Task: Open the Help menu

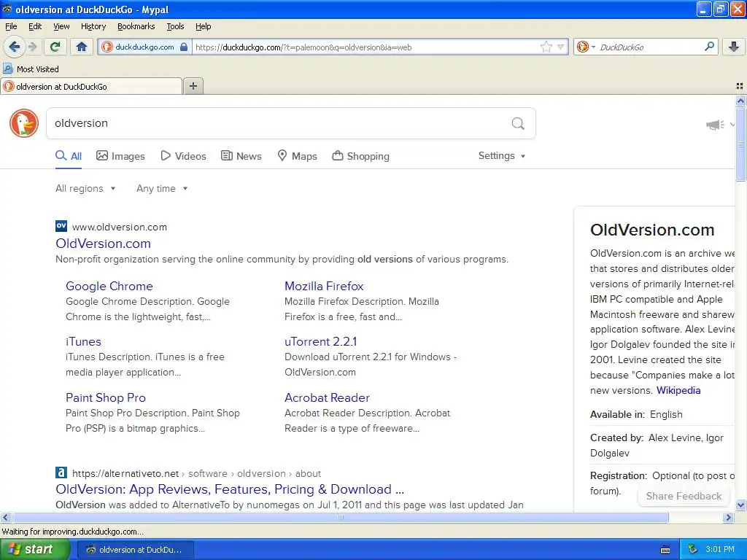Action: (x=203, y=26)
